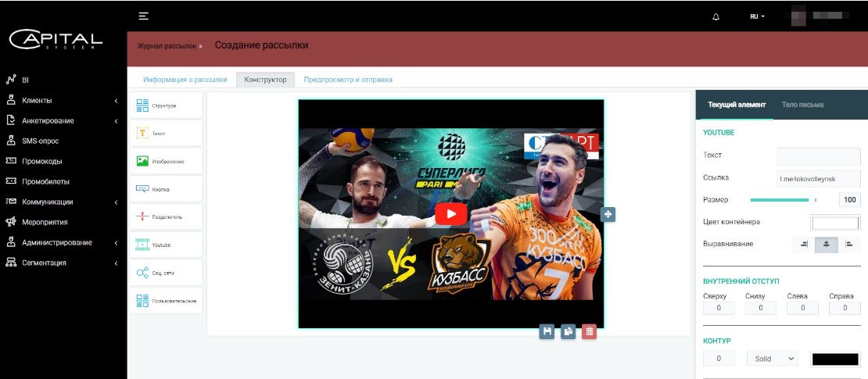
Task: Click the Промобилеты ticket icon
Action: pyautogui.click(x=11, y=181)
